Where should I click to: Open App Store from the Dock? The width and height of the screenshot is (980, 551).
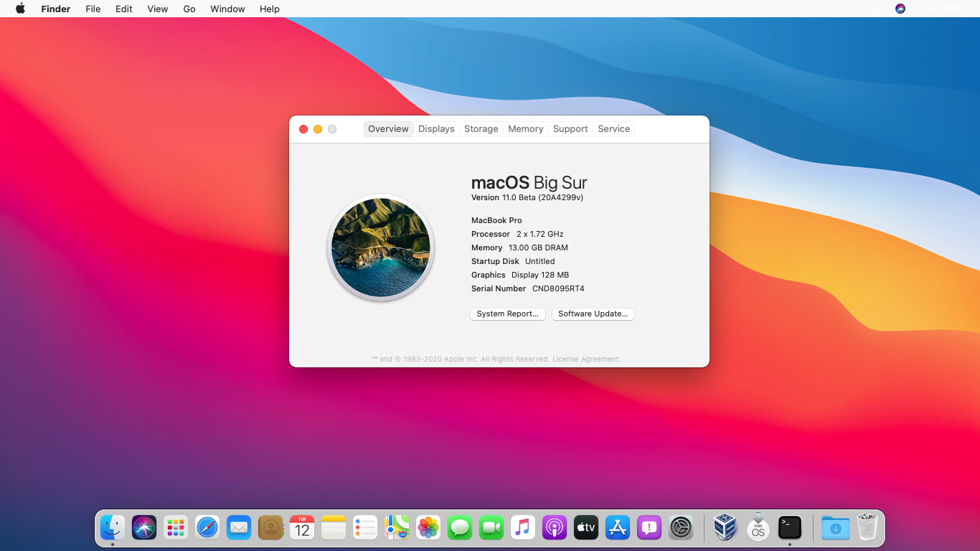coord(618,528)
